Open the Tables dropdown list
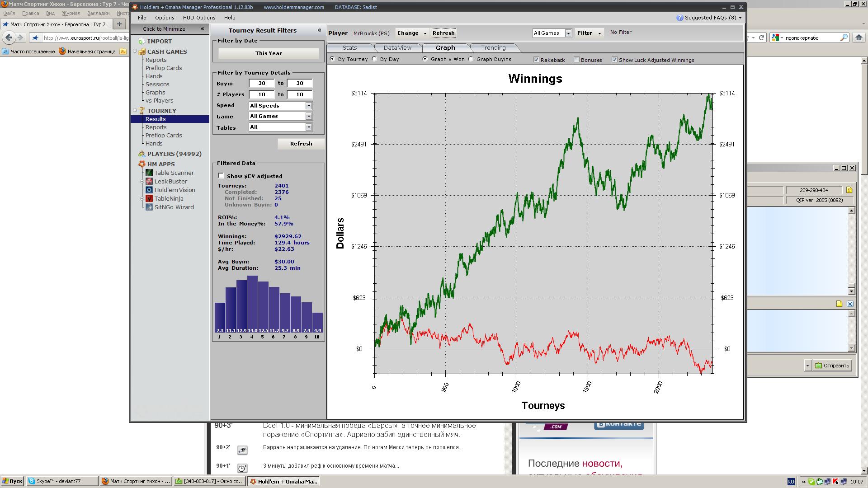 pos(309,127)
